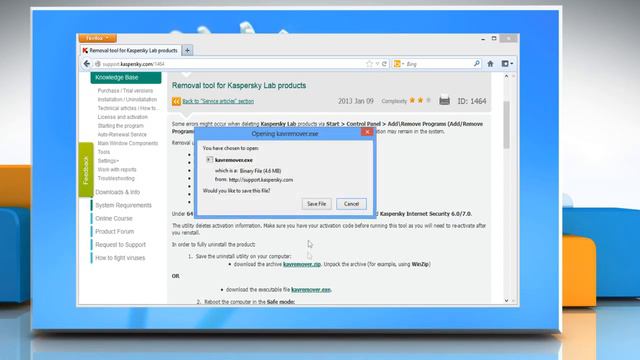
Task: Click the page scrollbar up arrow
Action: click(x=506, y=76)
